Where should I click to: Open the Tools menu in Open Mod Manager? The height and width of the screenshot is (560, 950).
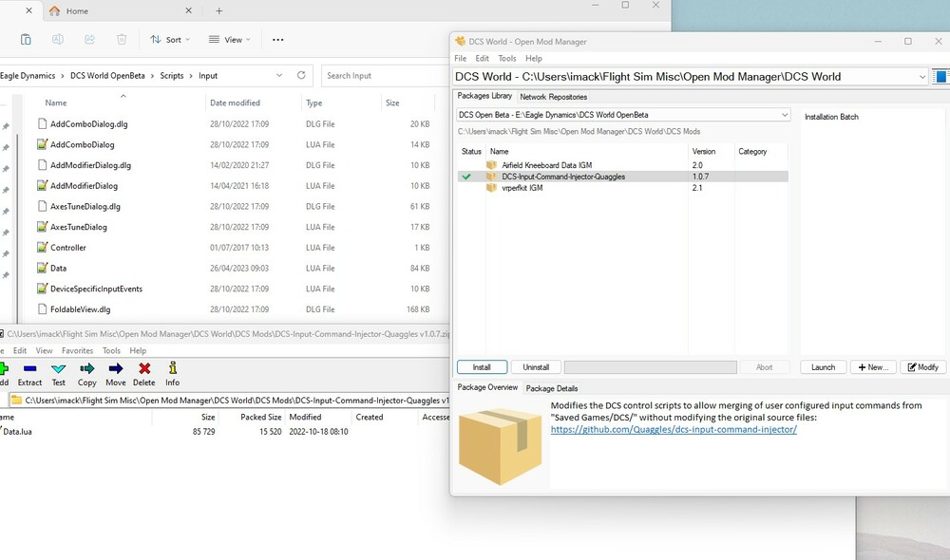click(x=507, y=58)
